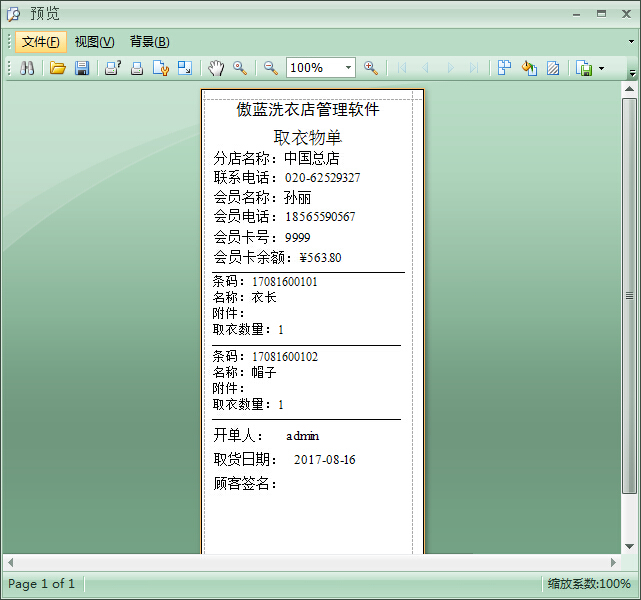The width and height of the screenshot is (641, 600).
Task: Click the zoom in icon
Action: (371, 68)
